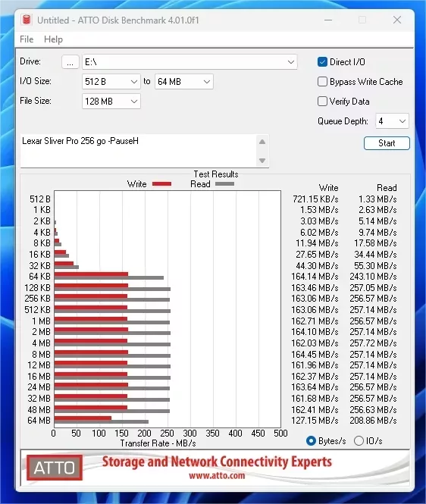Open the File menu
Viewport: 426px width, 504px height.
pos(27,39)
